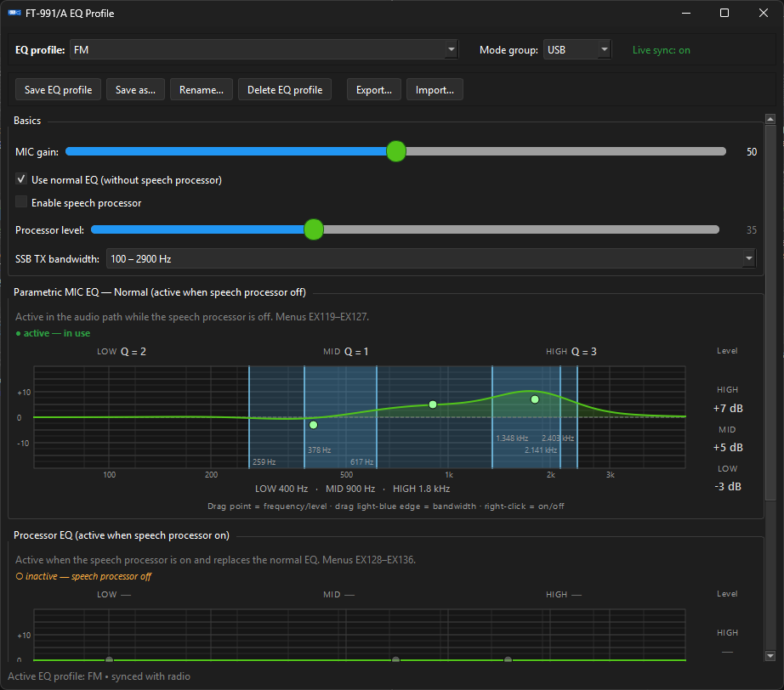784x690 pixels.
Task: Minimize the FT-991/A EQ Profile window
Action: pyautogui.click(x=686, y=13)
